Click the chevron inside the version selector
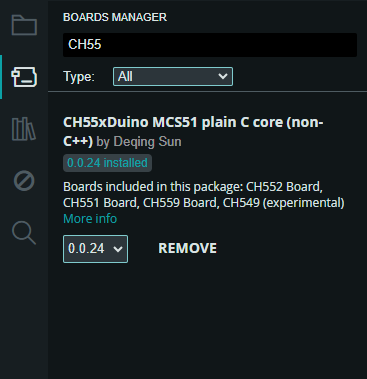Viewport: 367px width, 379px height. (118, 249)
